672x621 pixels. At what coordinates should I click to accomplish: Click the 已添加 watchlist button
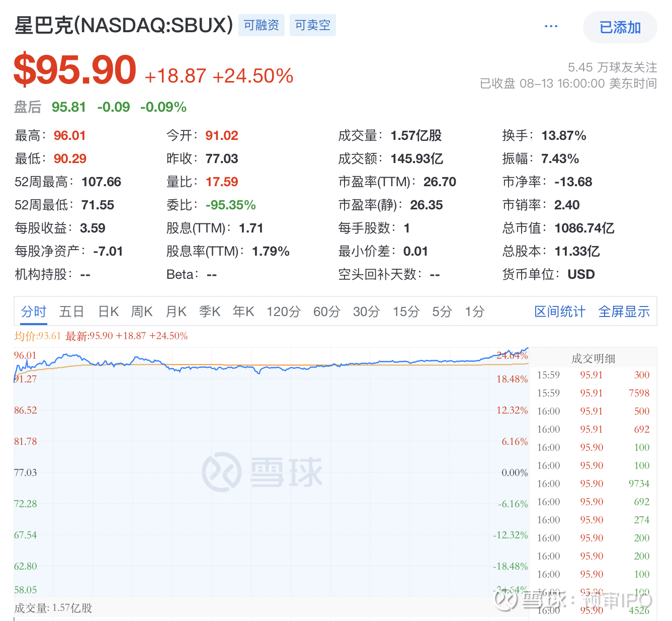point(620,27)
